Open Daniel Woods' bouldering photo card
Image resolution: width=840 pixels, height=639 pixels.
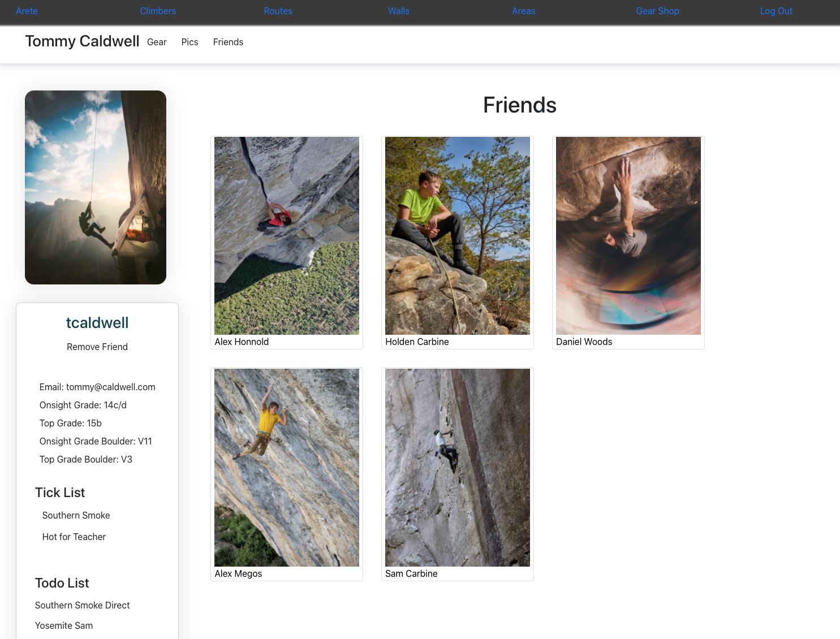[628, 236]
